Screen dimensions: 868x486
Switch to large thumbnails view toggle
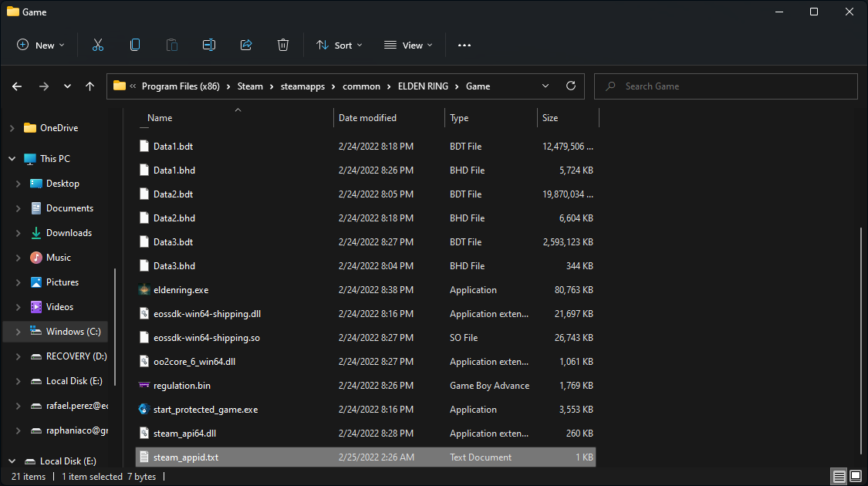pyautogui.click(x=856, y=476)
